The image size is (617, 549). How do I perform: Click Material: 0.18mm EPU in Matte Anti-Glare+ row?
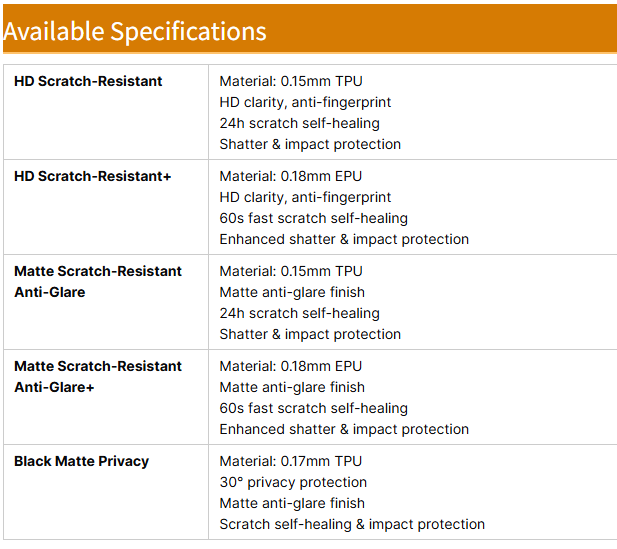coord(291,366)
